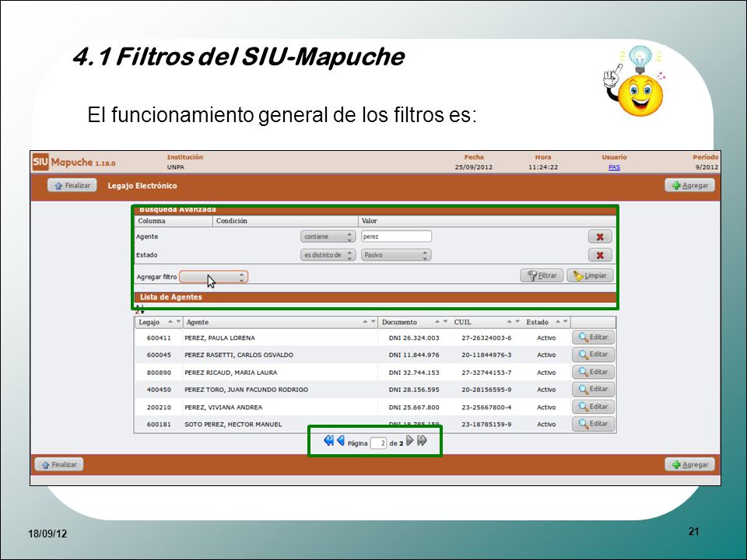Image resolution: width=747 pixels, height=560 pixels.
Task: Click the lightbulb smiley image on the slide
Action: pos(634,80)
